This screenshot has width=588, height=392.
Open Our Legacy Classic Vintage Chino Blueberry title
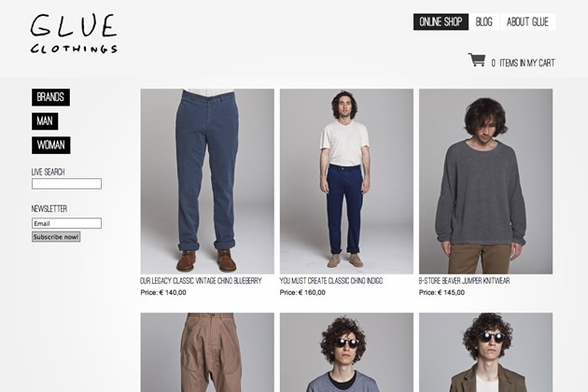(201, 281)
